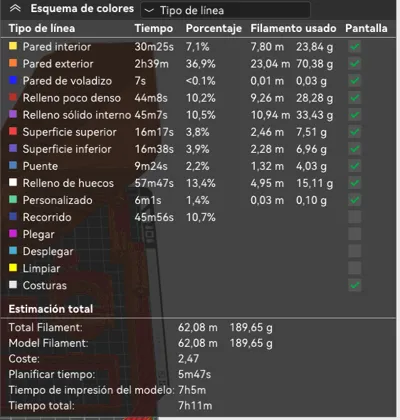Enable the Desplegar display checkbox
The height and width of the screenshot is (420, 400).
click(355, 251)
